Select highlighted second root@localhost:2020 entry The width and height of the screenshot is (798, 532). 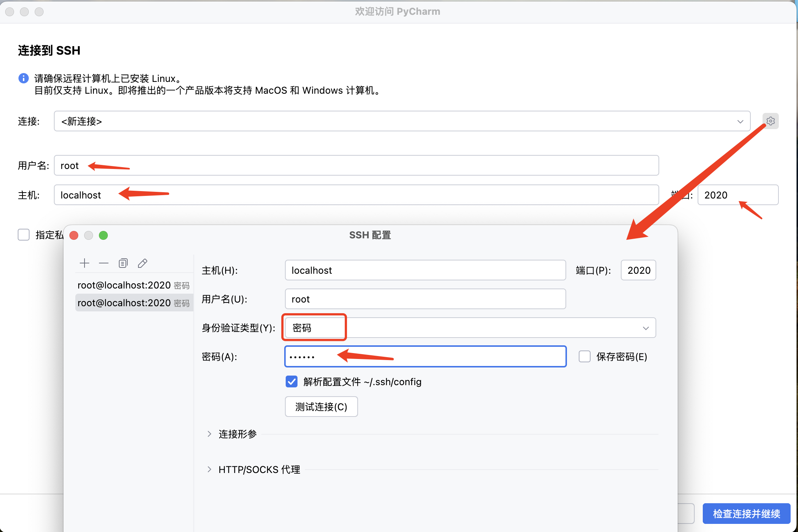134,303
